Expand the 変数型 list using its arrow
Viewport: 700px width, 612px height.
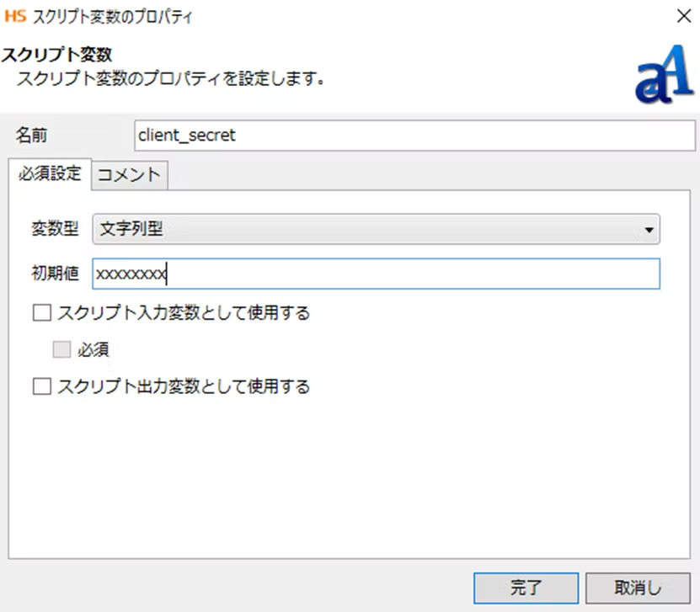coord(648,229)
